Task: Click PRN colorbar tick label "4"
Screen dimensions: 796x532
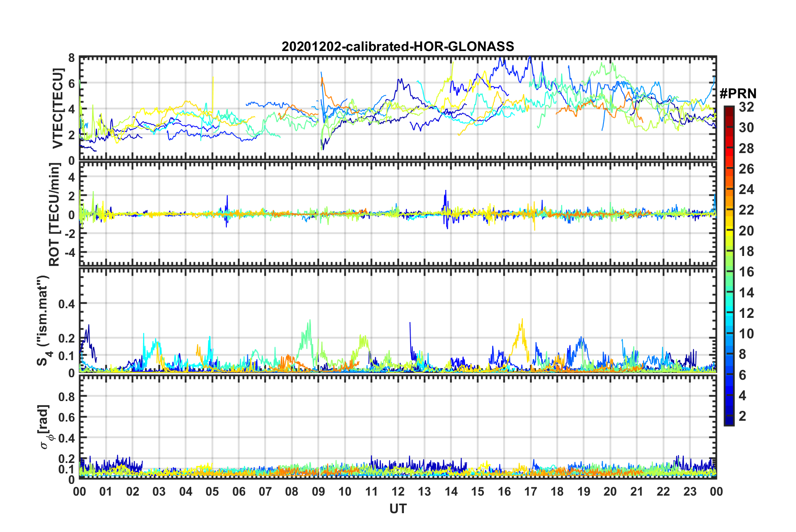Action: [742, 396]
